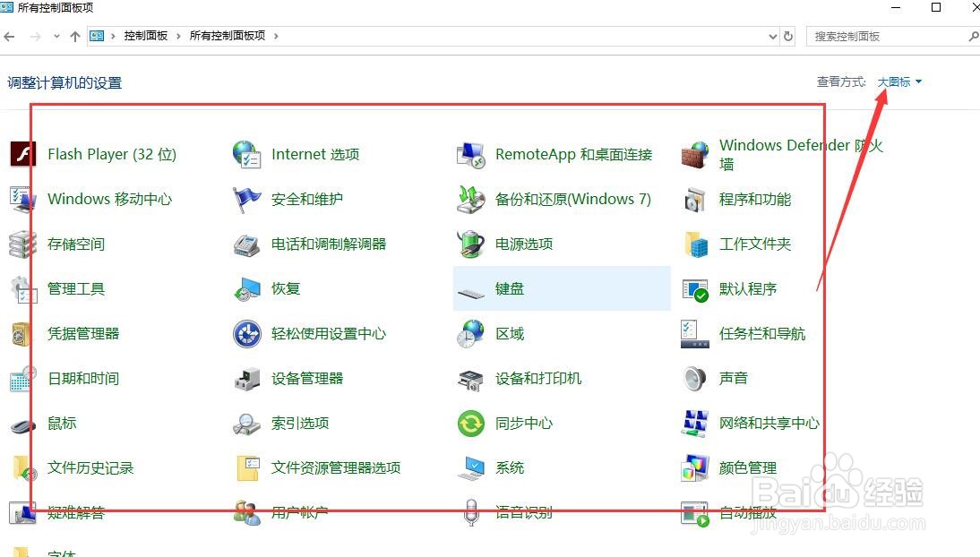Open the 同步中心 green sync icon
Viewport: 980px width, 557px height.
pyautogui.click(x=470, y=424)
